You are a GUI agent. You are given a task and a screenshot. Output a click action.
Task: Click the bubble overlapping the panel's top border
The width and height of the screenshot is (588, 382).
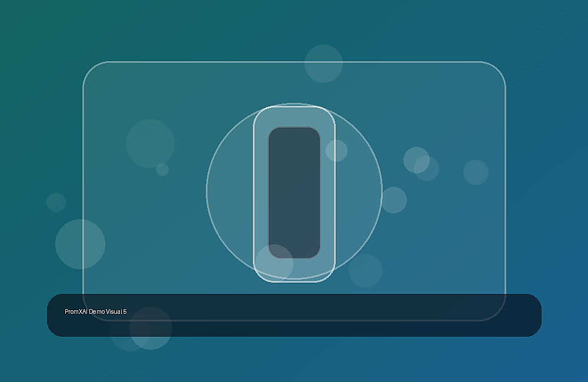[323, 63]
